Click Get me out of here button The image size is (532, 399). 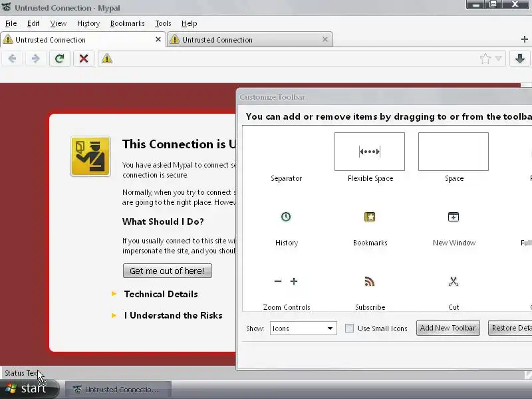click(168, 271)
